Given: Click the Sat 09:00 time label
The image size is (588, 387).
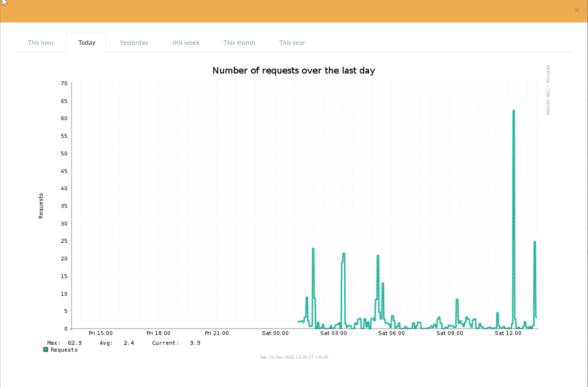Looking at the screenshot, I should [450, 333].
